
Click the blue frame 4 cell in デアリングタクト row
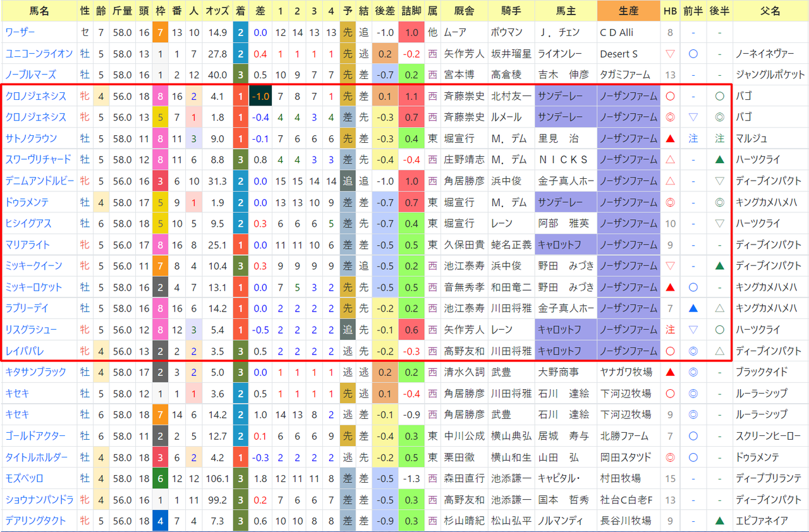pos(161,521)
